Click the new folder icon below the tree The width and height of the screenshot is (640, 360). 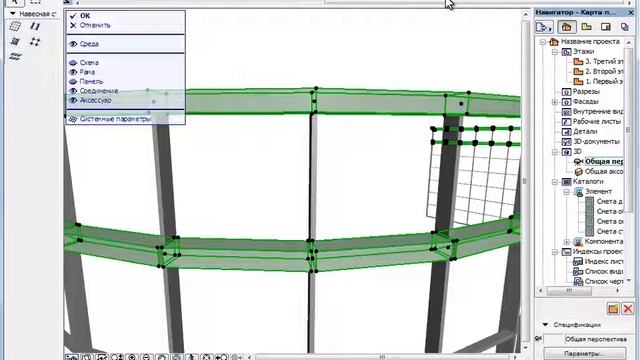(613, 309)
